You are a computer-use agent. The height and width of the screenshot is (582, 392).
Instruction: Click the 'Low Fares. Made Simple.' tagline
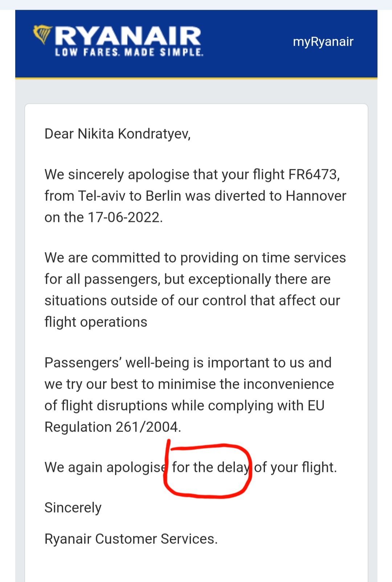[x=129, y=52]
